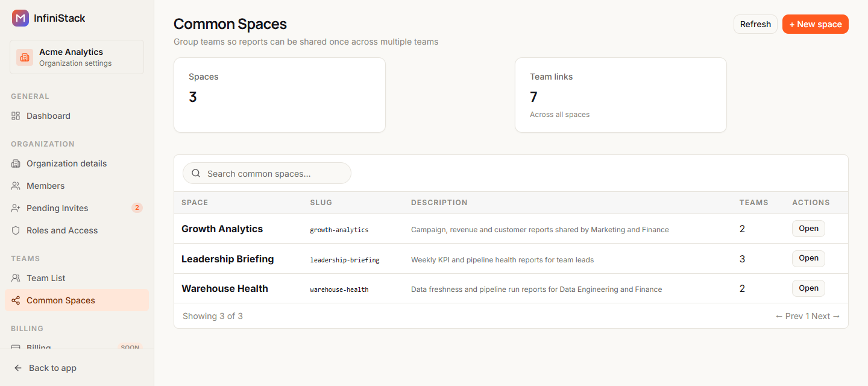This screenshot has height=386, width=868.
Task: Click the Across all spaces caption
Action: [560, 115]
